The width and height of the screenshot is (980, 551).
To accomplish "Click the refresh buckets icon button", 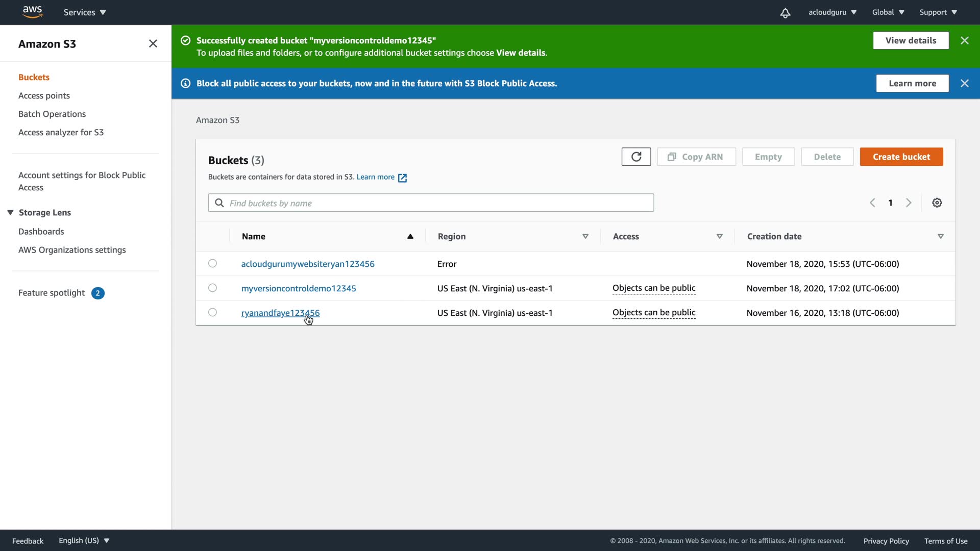I will pyautogui.click(x=636, y=157).
